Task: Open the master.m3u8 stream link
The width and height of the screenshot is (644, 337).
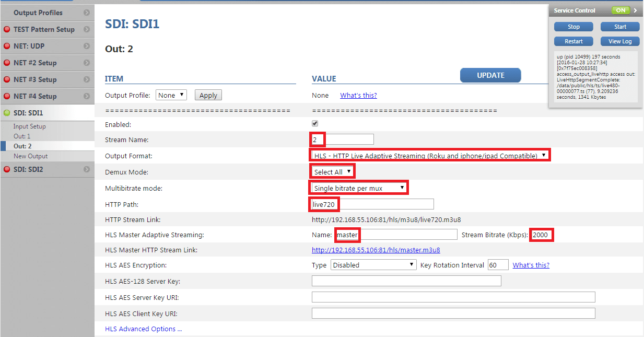Action: coord(376,250)
